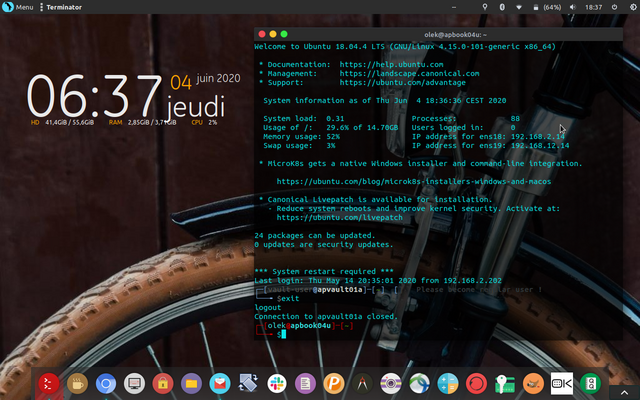Image resolution: width=640 pixels, height=400 pixels.
Task: Open the Menu launcher in top panel
Action: (x=18, y=7)
